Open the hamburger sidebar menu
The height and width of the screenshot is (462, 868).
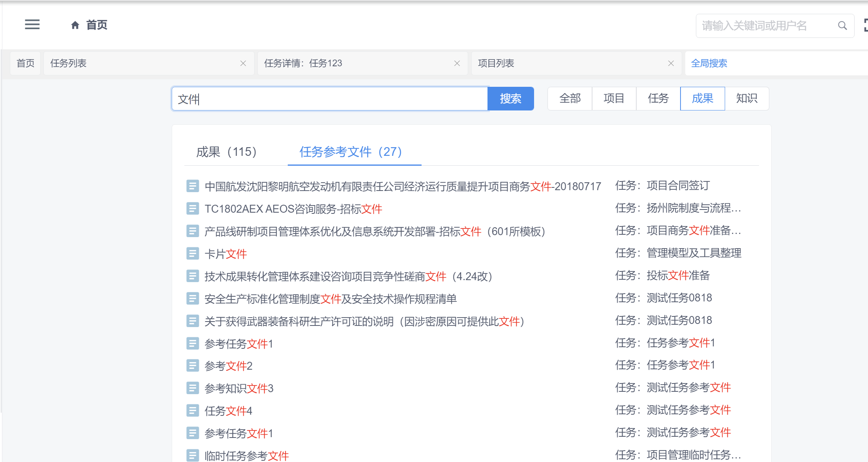[x=32, y=24]
